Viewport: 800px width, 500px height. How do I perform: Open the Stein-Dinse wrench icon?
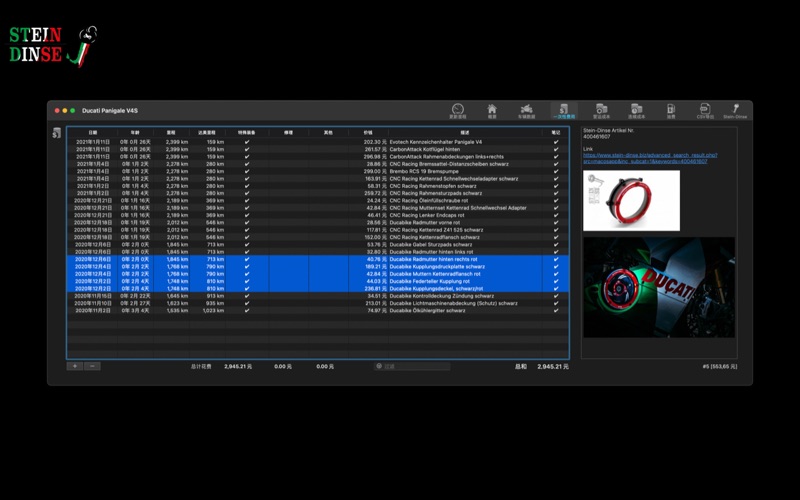pyautogui.click(x=735, y=111)
